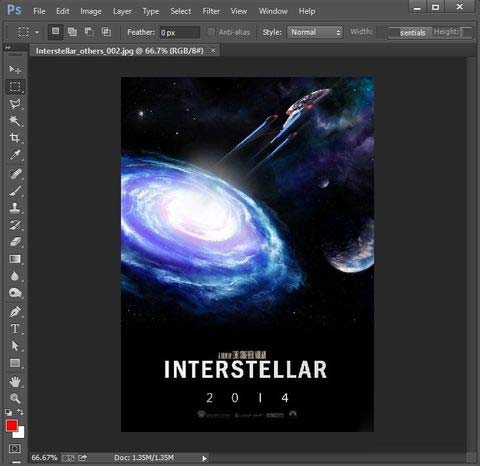
Task: Select the Move tool
Action: (x=15, y=69)
